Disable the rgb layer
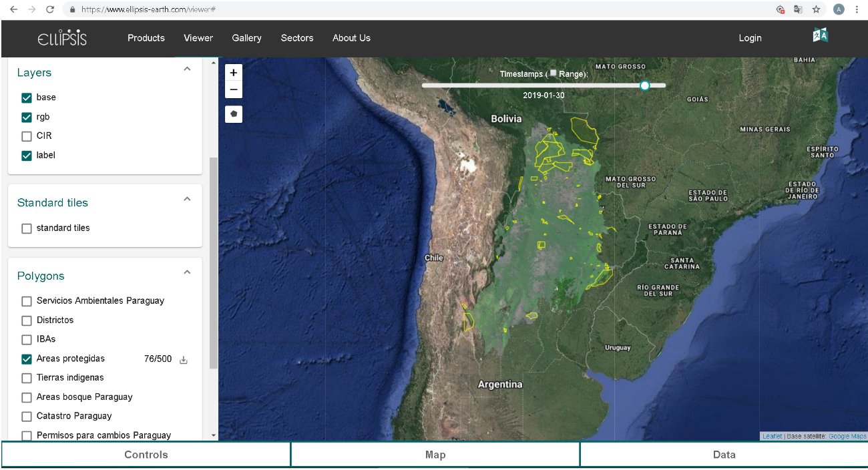Viewport: 868px width, 470px height. 27,117
